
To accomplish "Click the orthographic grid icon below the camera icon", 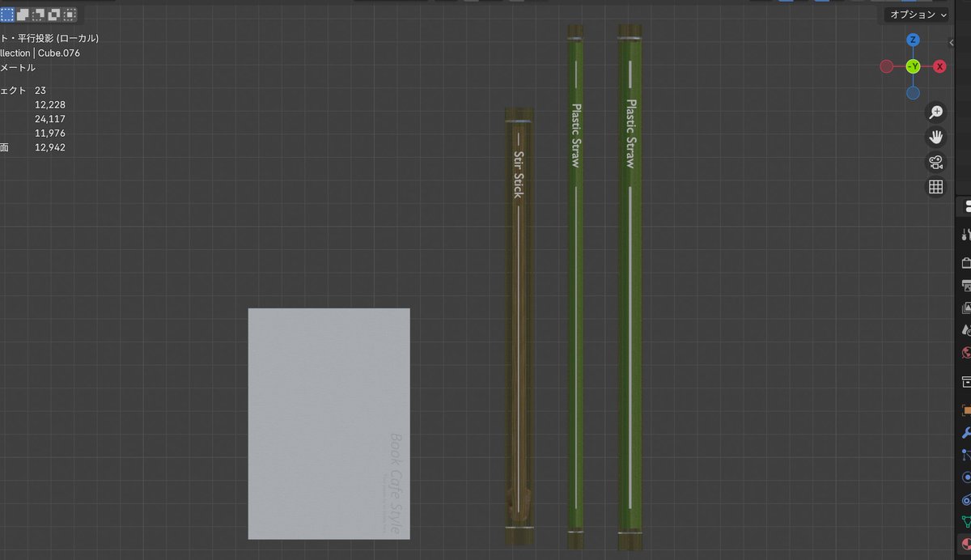I will (935, 186).
